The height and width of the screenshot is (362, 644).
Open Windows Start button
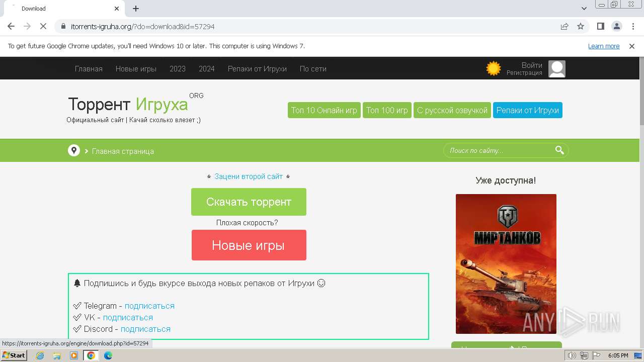[x=14, y=355]
